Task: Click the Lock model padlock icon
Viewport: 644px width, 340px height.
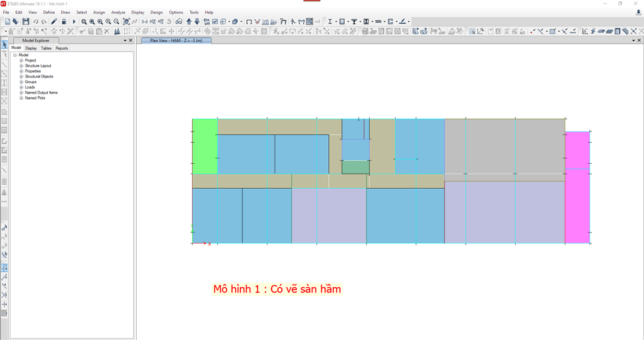Action: pos(63,22)
